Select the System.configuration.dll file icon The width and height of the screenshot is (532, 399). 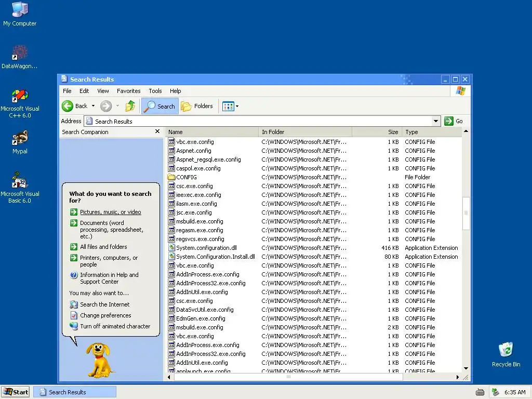tap(171, 248)
